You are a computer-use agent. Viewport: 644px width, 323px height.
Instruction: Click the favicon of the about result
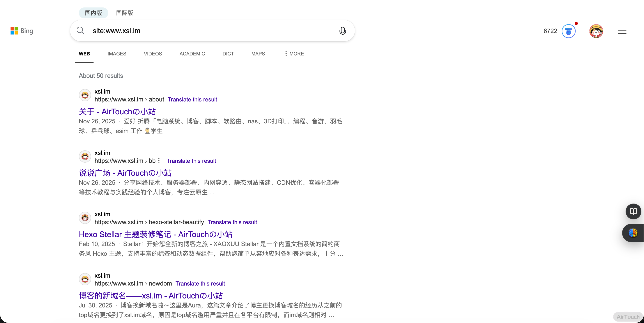[x=85, y=95]
